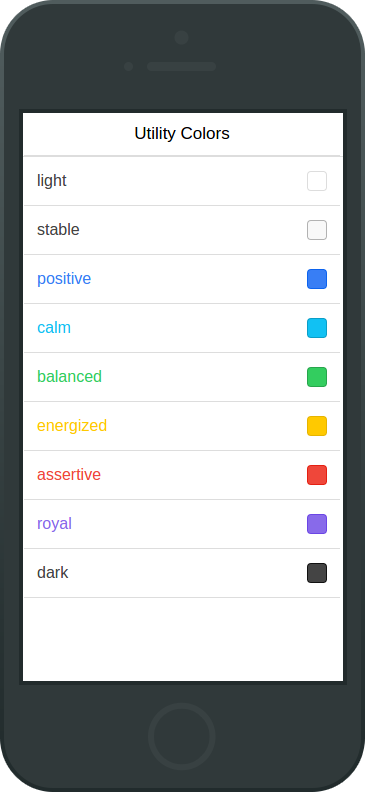The height and width of the screenshot is (792, 365).
Task: Click the "Utility Colors" header title
Action: tap(182, 133)
